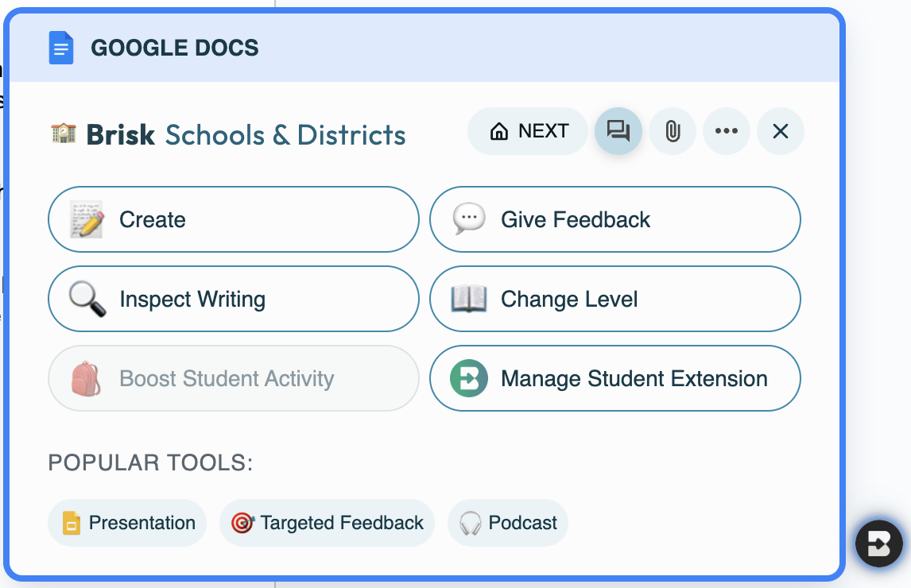
Task: Open the Create tool
Action: [233, 219]
